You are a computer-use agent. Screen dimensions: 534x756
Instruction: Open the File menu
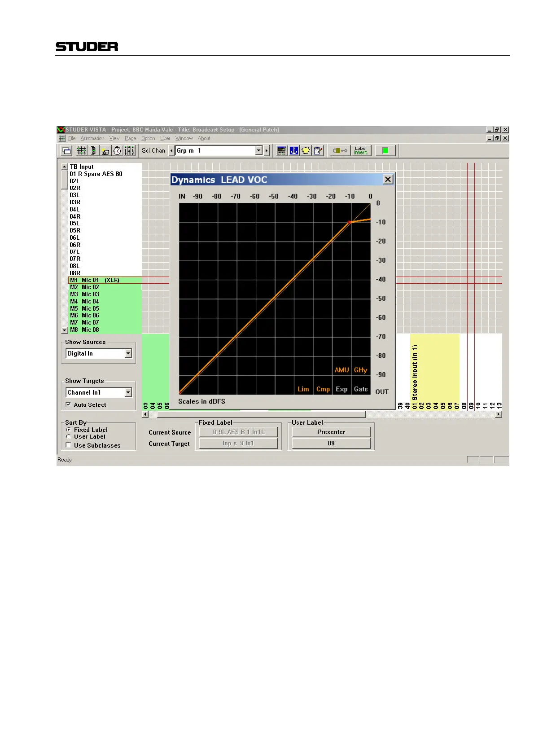click(x=72, y=138)
